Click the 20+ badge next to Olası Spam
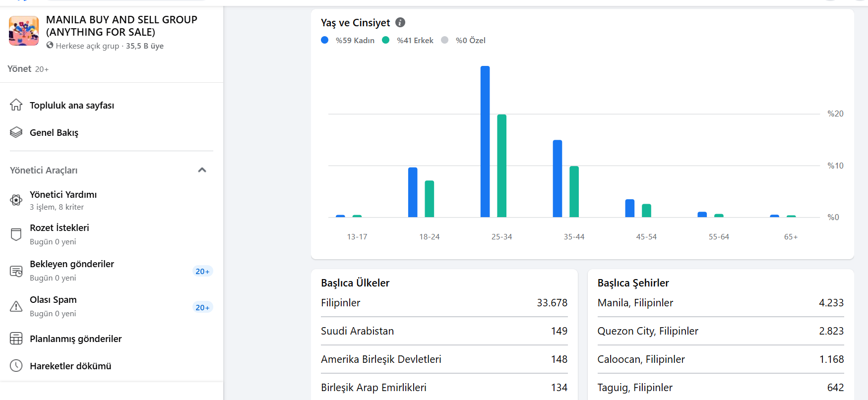 [x=202, y=307]
